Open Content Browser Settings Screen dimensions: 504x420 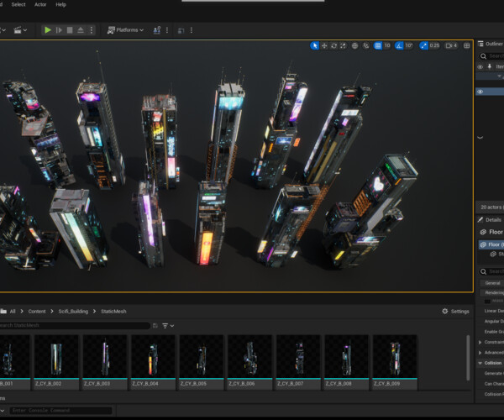coord(455,311)
